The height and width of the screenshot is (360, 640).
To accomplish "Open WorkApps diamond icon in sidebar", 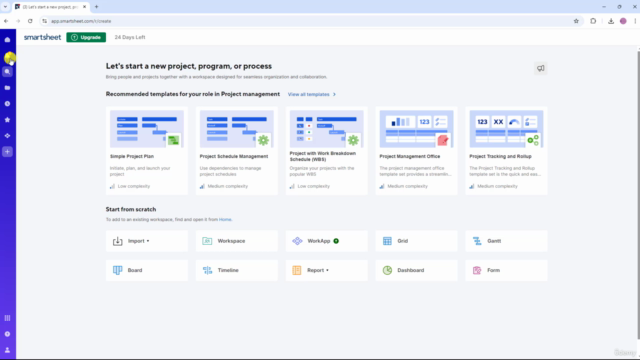I will point(7,136).
